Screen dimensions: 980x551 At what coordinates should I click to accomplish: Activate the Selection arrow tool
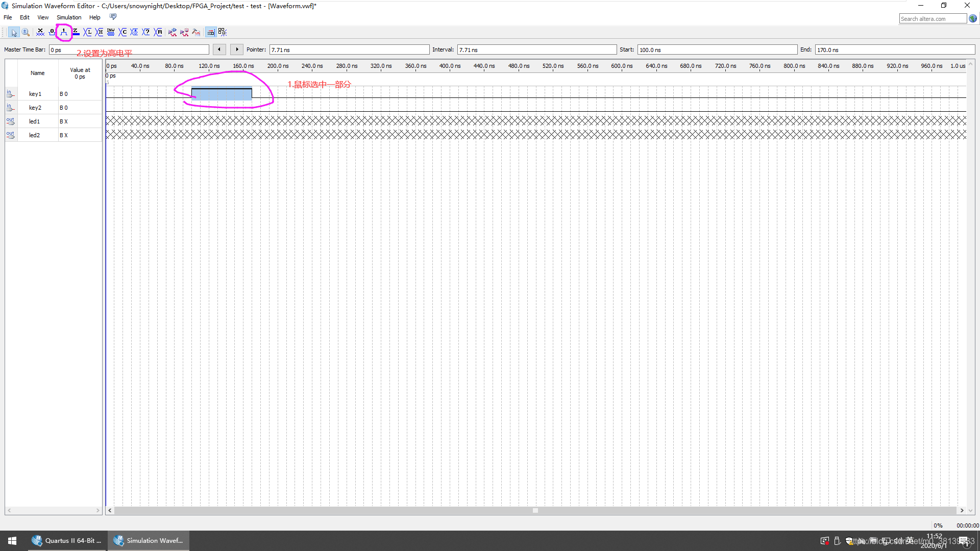pyautogui.click(x=14, y=32)
